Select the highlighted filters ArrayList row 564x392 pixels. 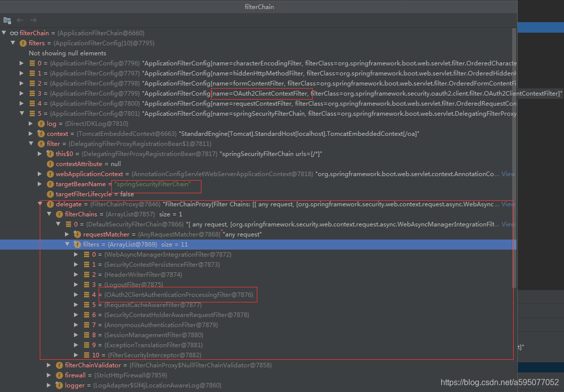pos(126,244)
